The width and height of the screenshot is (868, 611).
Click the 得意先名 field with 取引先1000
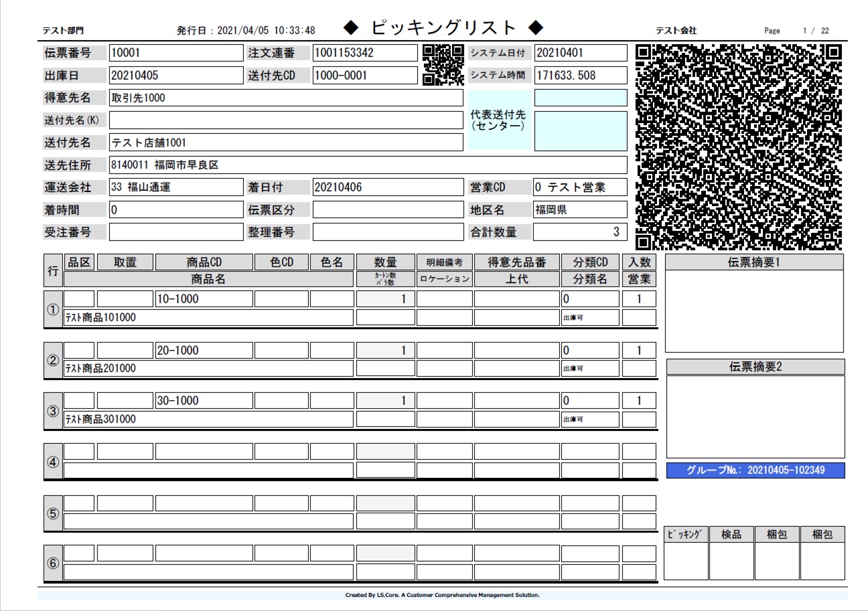pyautogui.click(x=286, y=98)
